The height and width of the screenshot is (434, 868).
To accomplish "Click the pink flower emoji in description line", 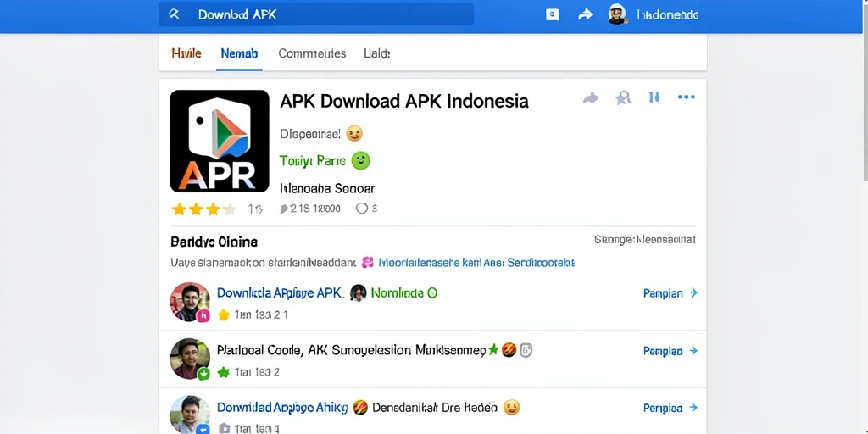I will pyautogui.click(x=368, y=263).
